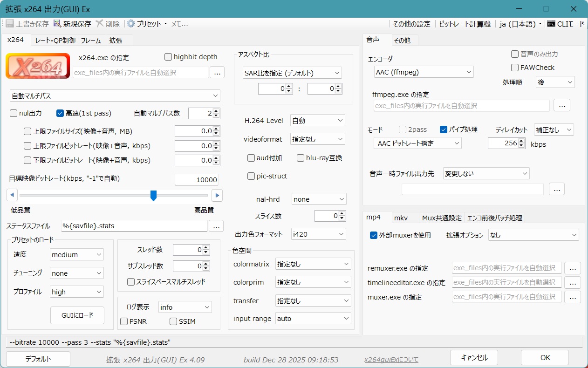
Task: Toggle the blu-ray互換 checkbox
Action: pos(301,158)
